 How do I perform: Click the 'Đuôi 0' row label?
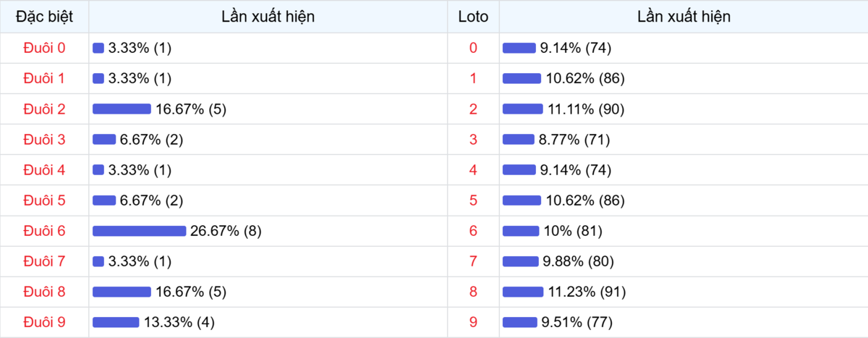pos(44,48)
